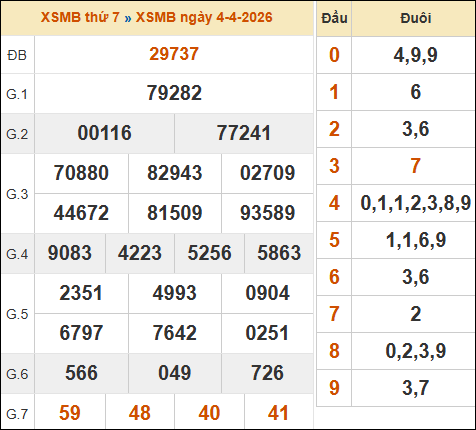Select G.4 number 9083

click(70, 253)
